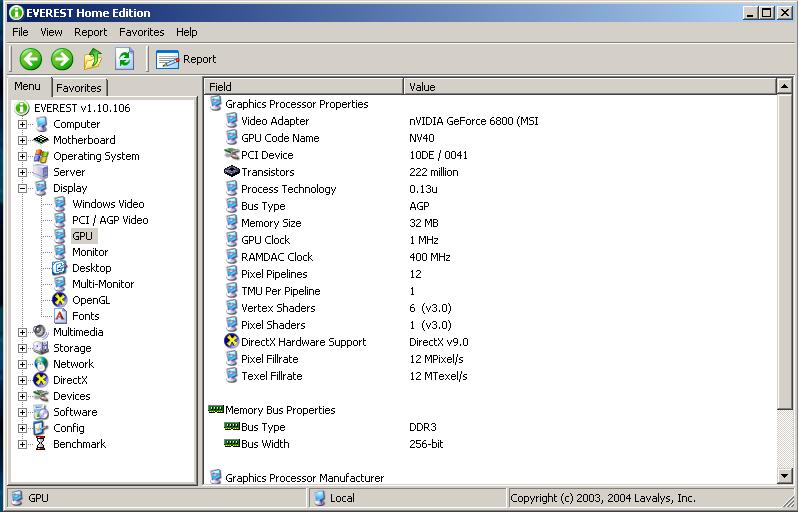The image size is (799, 512).
Task: Click the Server tower icon
Action: point(41,172)
